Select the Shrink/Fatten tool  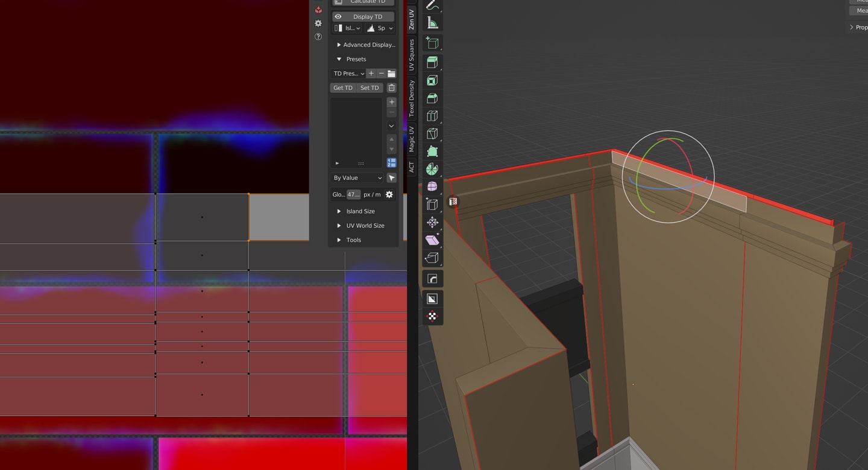432,222
